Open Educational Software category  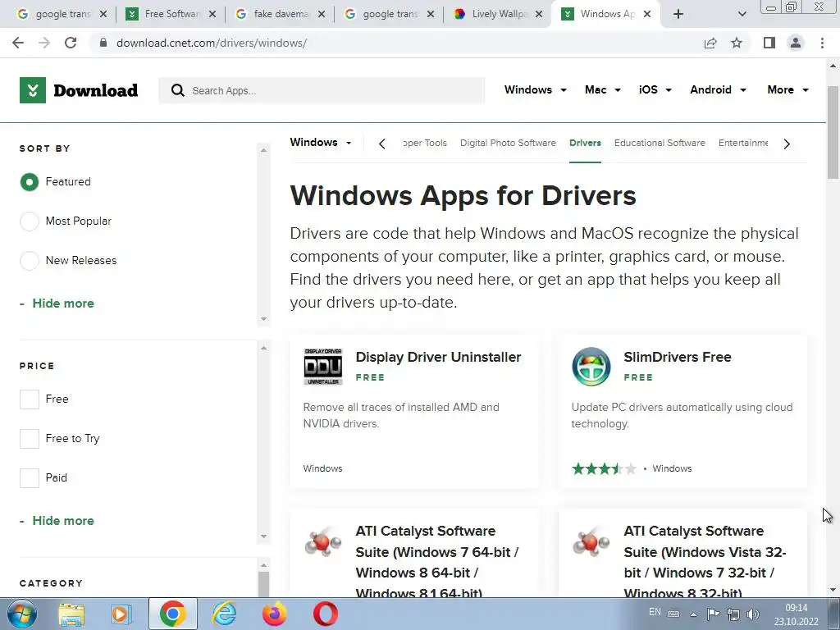(660, 143)
